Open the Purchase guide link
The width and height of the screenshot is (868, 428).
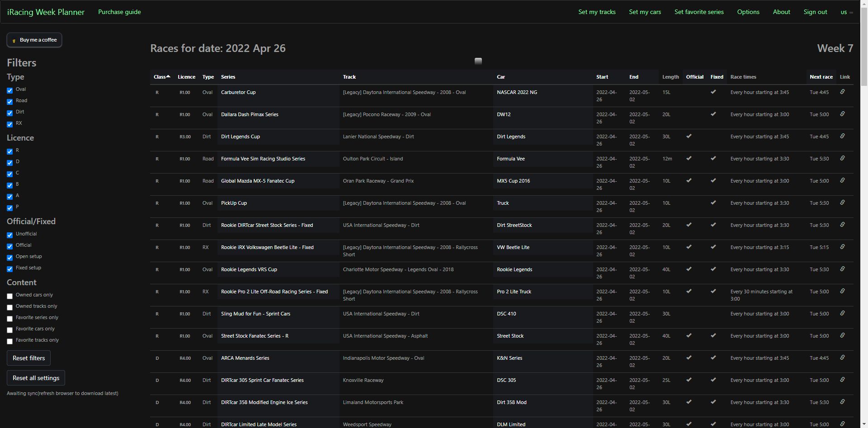click(119, 12)
